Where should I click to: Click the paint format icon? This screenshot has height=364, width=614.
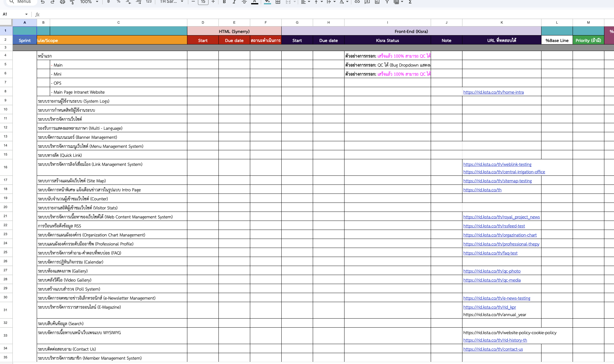[72, 2]
